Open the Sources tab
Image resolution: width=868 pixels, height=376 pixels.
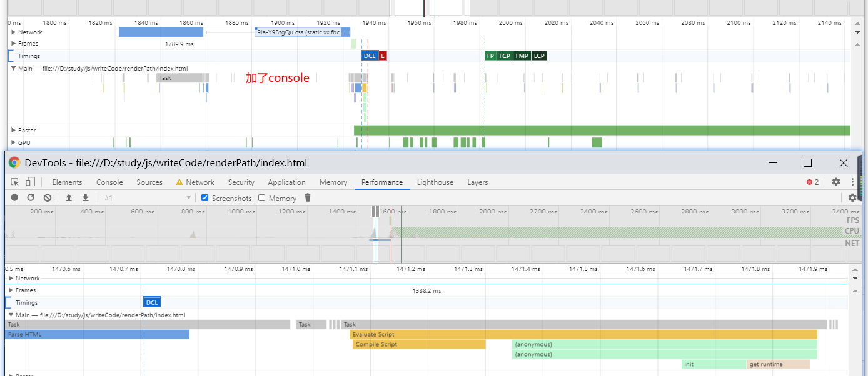tap(149, 182)
